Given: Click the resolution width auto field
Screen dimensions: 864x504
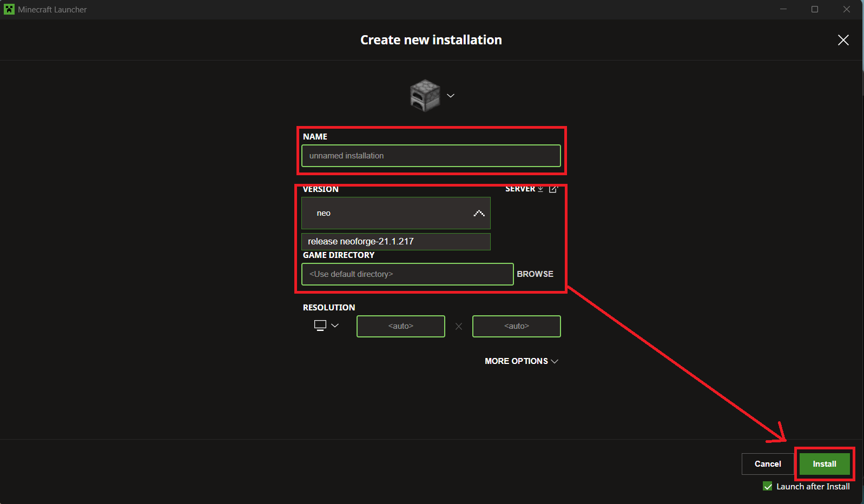Looking at the screenshot, I should click(x=401, y=326).
